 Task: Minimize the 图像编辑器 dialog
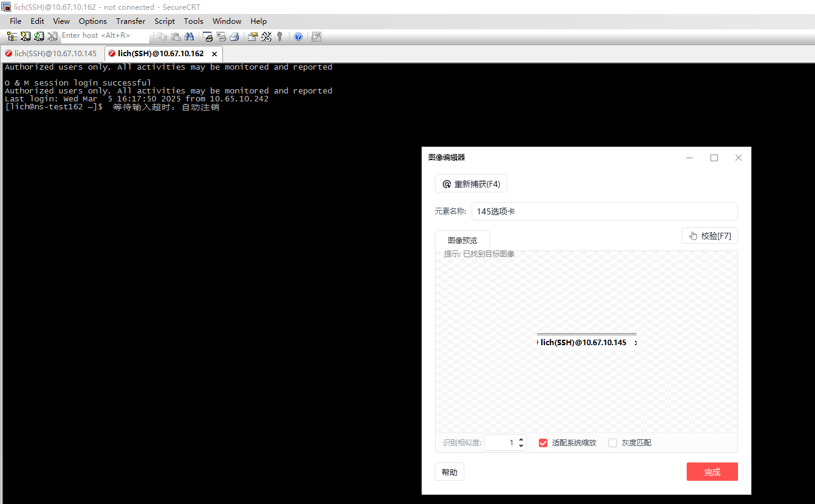tap(690, 158)
